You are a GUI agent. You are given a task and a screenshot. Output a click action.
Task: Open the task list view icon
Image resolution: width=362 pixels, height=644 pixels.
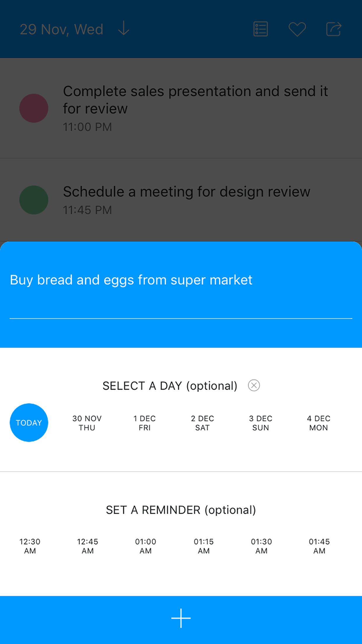pyautogui.click(x=261, y=29)
